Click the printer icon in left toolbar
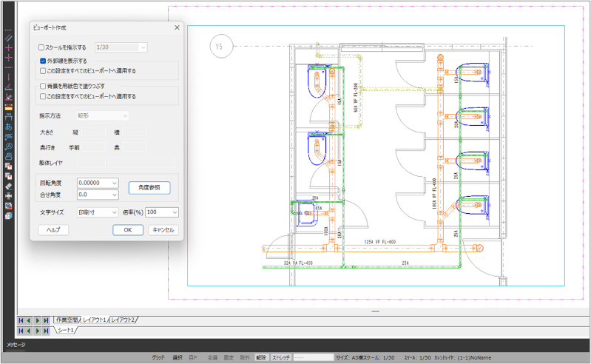 tap(8, 156)
